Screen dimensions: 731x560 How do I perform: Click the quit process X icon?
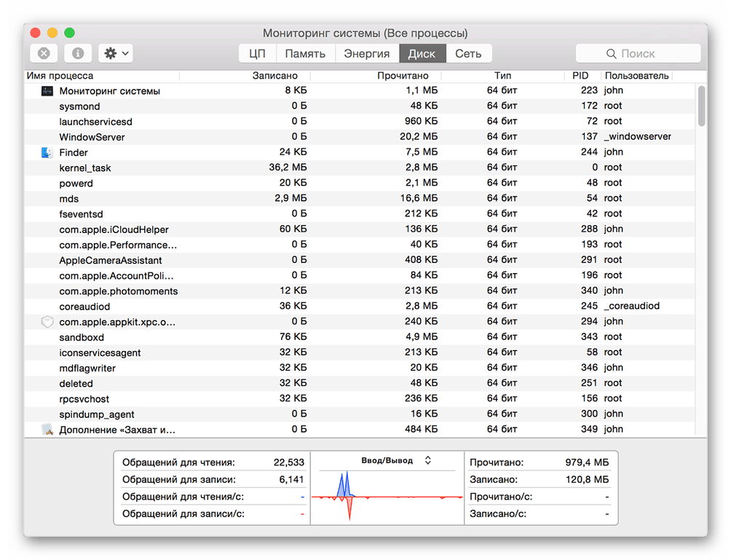tap(44, 54)
